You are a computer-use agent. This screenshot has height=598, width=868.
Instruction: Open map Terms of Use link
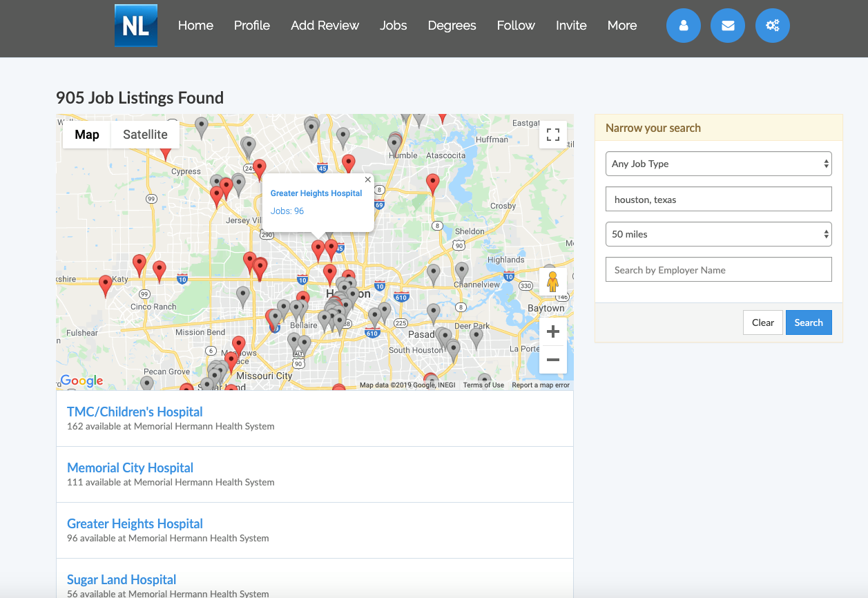(x=483, y=385)
